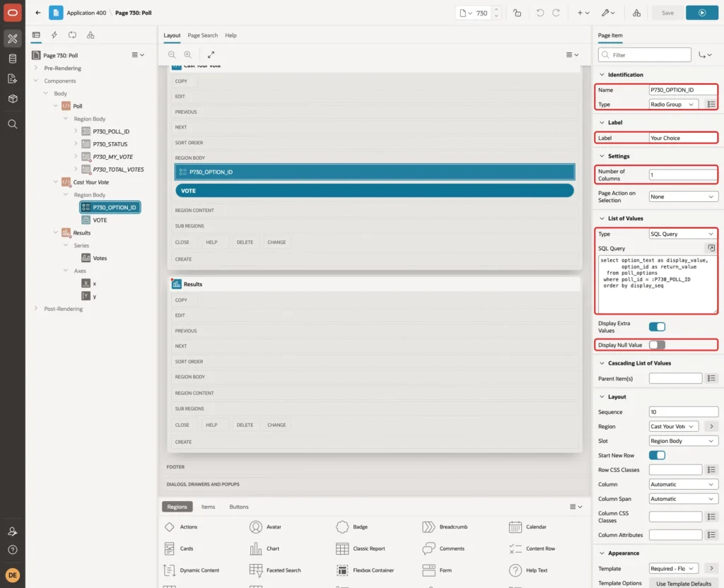Open the Help tab in center pane
724x588 pixels.
click(230, 35)
